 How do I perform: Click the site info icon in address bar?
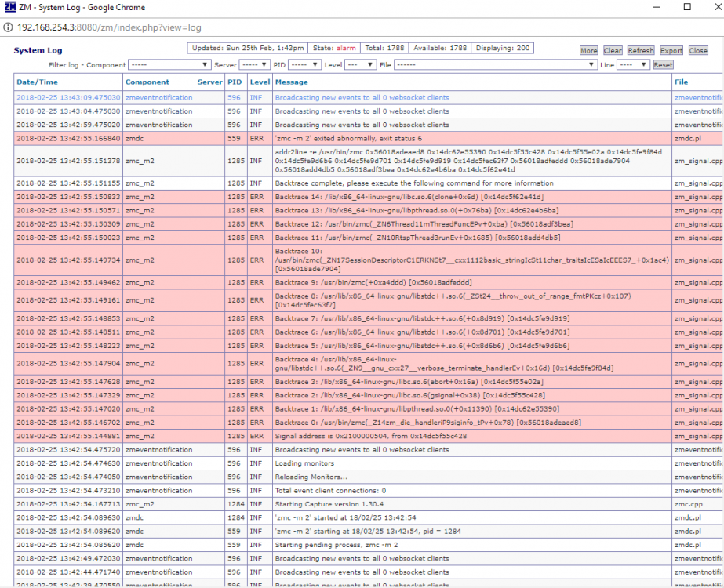pos(7,27)
